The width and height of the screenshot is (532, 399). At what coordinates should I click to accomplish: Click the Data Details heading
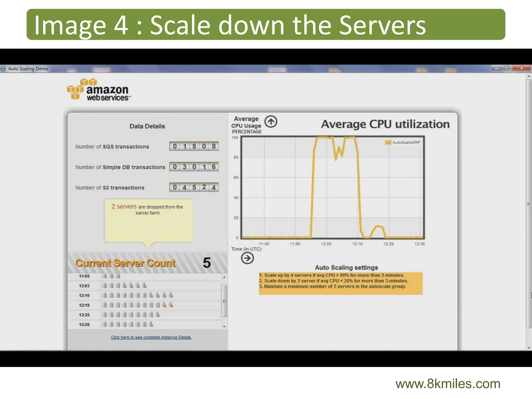pos(147,126)
